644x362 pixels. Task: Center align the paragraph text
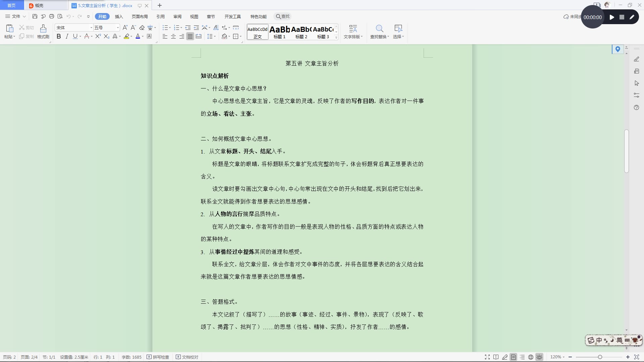[x=173, y=37]
